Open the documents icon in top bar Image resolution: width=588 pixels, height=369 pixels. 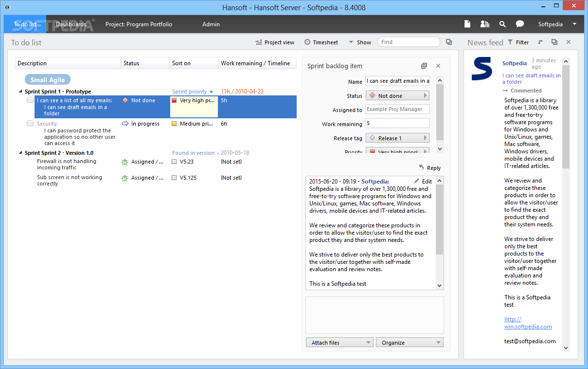coord(467,24)
